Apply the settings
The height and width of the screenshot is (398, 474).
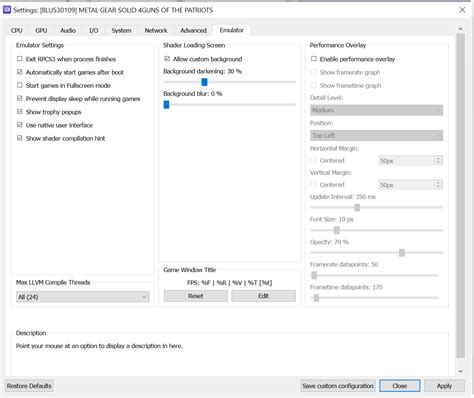tap(444, 386)
